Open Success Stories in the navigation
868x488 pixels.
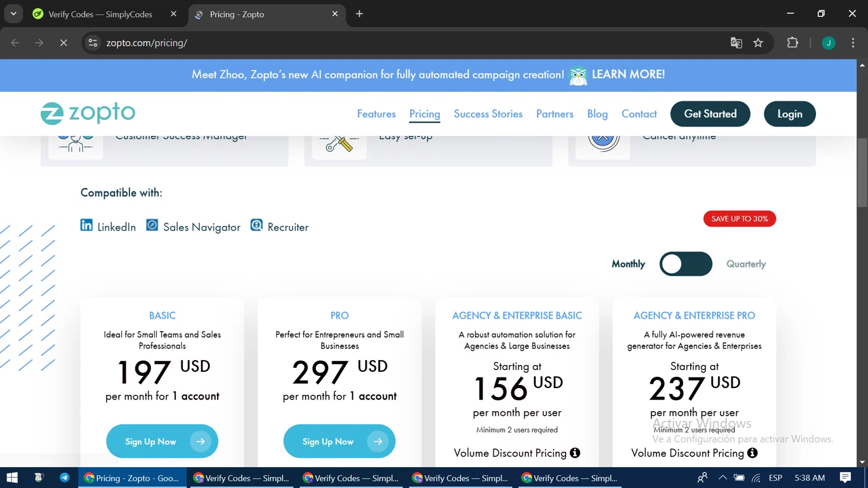[x=488, y=114]
